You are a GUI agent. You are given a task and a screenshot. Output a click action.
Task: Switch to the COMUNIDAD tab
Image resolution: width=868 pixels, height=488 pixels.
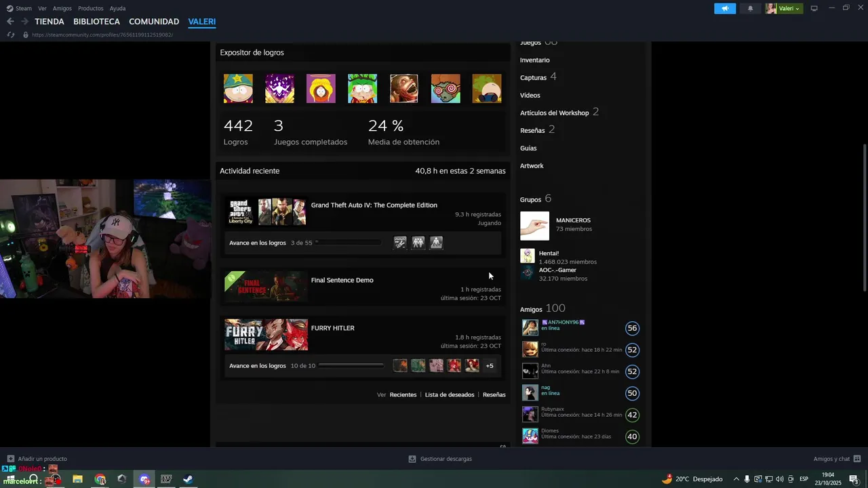point(154,22)
